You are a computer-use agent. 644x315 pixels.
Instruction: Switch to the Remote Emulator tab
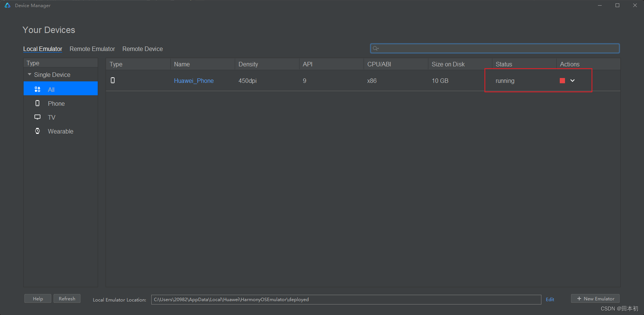92,49
